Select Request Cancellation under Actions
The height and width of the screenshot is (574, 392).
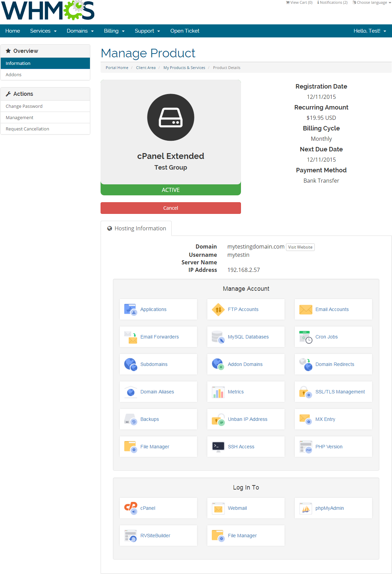(45, 129)
